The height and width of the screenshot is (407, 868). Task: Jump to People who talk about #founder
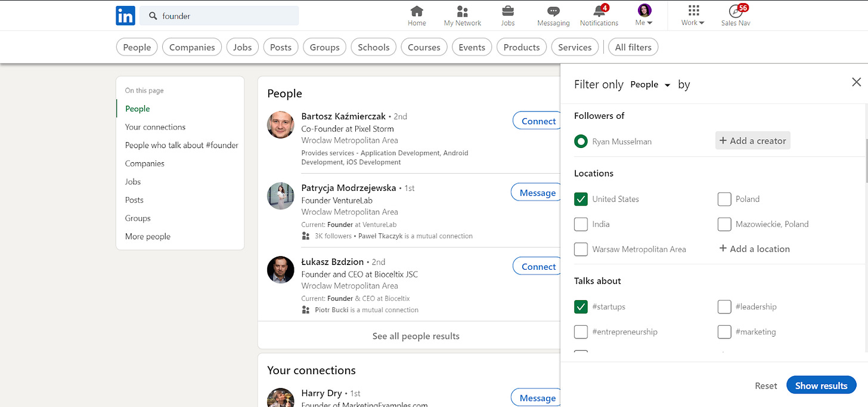click(182, 145)
